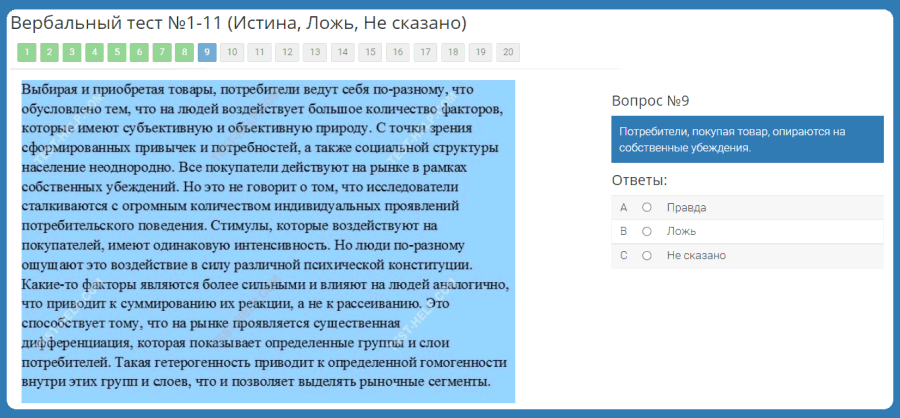This screenshot has width=900, height=418.
Task: Click the answer text Не сказано
Action: tap(696, 256)
